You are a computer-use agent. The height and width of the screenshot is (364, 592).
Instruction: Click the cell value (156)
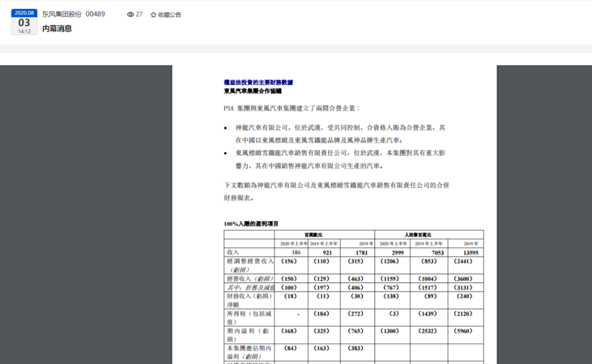[289, 261]
